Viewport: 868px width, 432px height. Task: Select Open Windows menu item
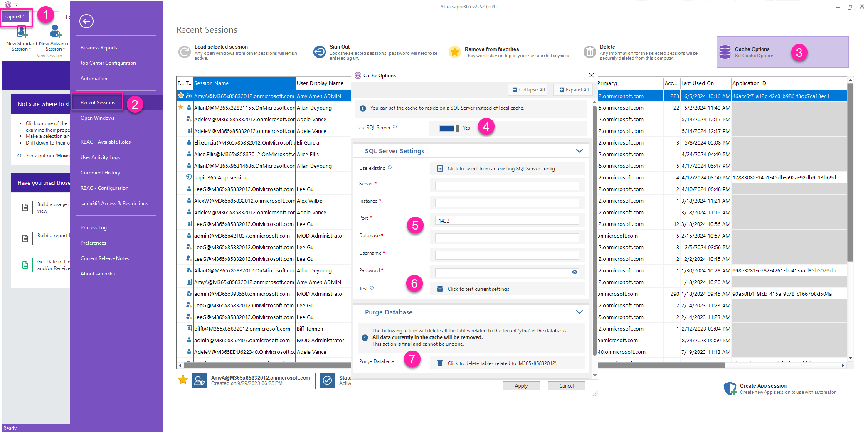point(97,118)
